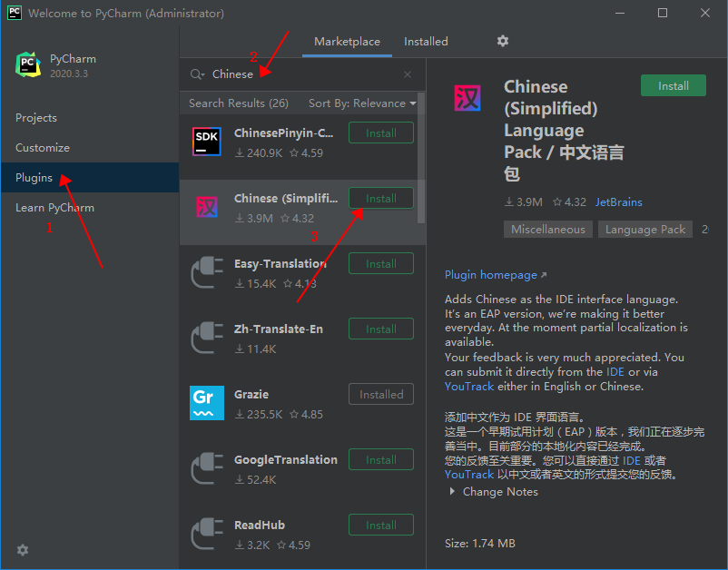Open the Sort By Relevance dropdown
Image resolution: width=728 pixels, height=570 pixels.
click(x=362, y=103)
